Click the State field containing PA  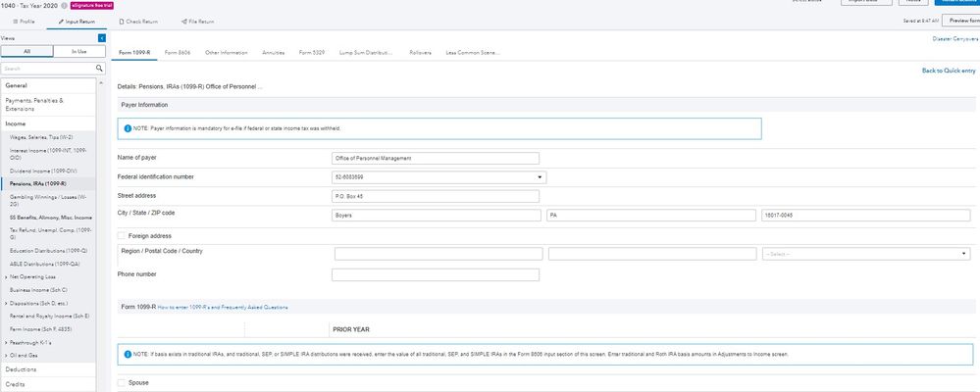[x=651, y=216]
